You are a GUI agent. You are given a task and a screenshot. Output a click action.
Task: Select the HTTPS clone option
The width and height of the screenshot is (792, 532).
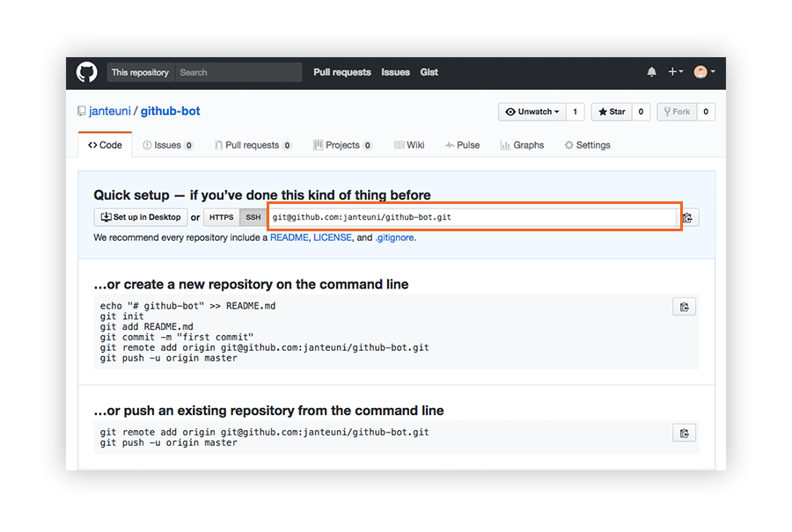tap(221, 217)
